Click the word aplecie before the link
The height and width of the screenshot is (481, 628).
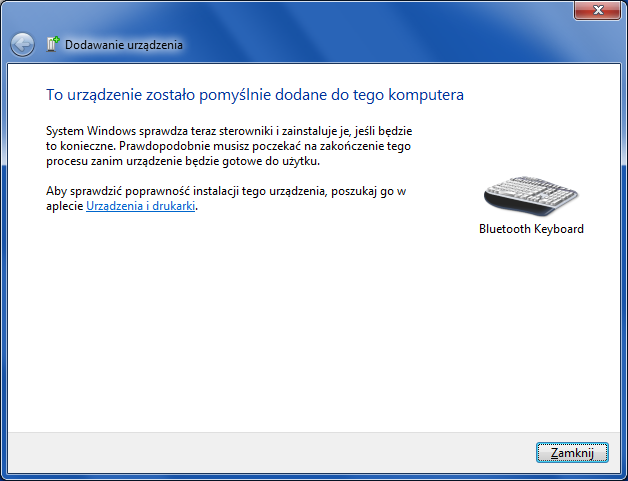(x=65, y=205)
